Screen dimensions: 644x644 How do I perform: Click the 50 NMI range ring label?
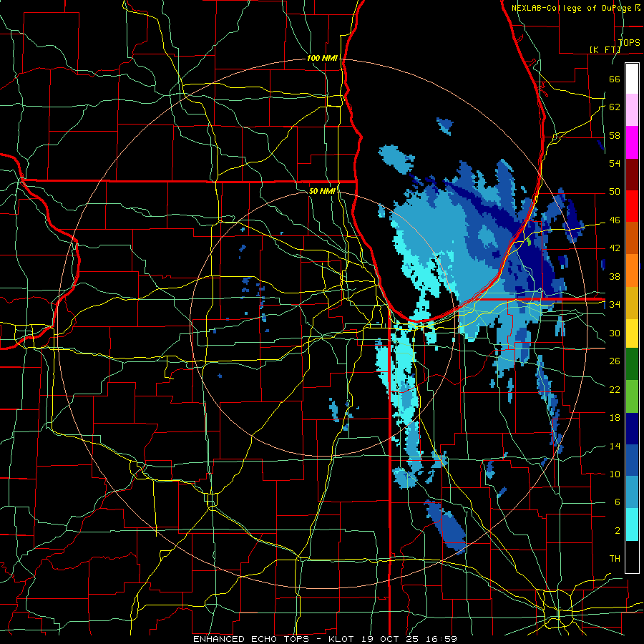[322, 191]
